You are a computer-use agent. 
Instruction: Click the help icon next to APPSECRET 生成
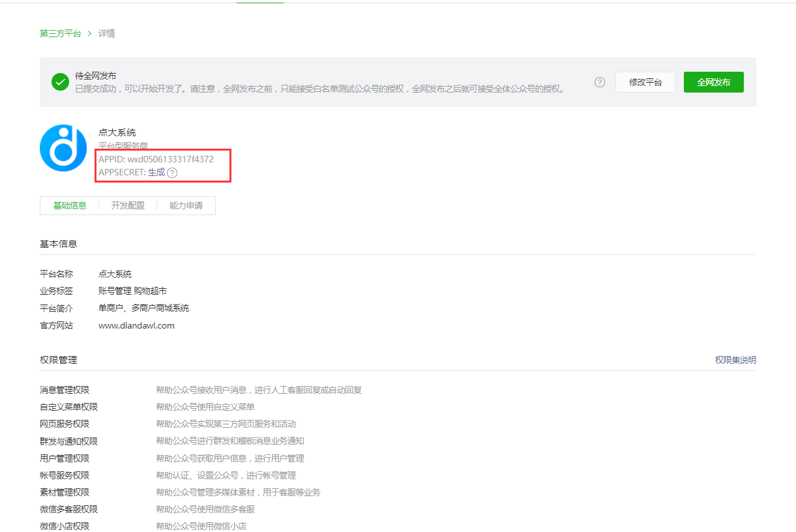(172, 173)
